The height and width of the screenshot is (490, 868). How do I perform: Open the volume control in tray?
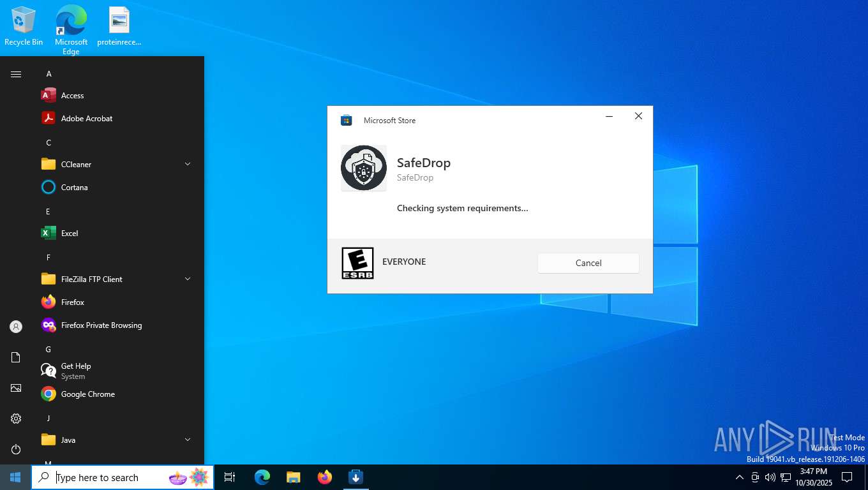[770, 477]
